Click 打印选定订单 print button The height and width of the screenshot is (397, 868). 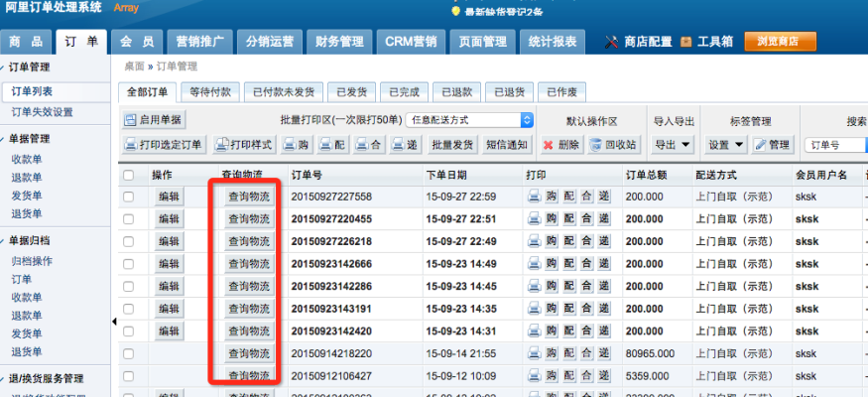point(164,144)
